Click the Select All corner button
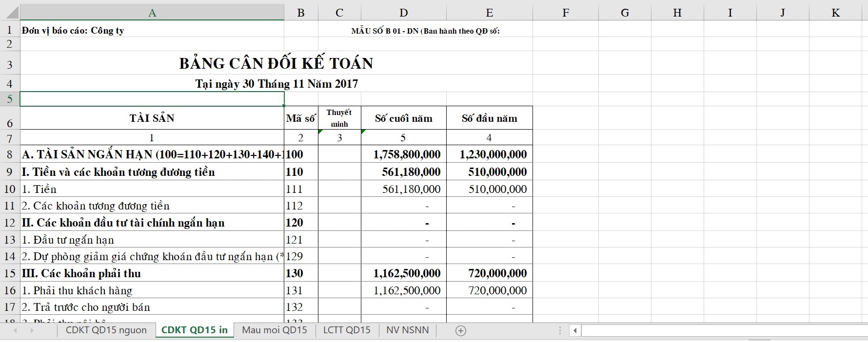The width and height of the screenshot is (868, 342). 10,13
